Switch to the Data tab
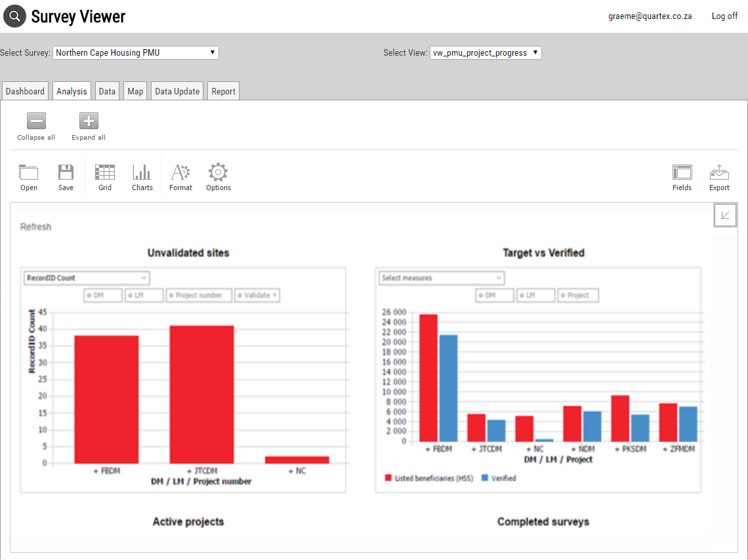 107,91
